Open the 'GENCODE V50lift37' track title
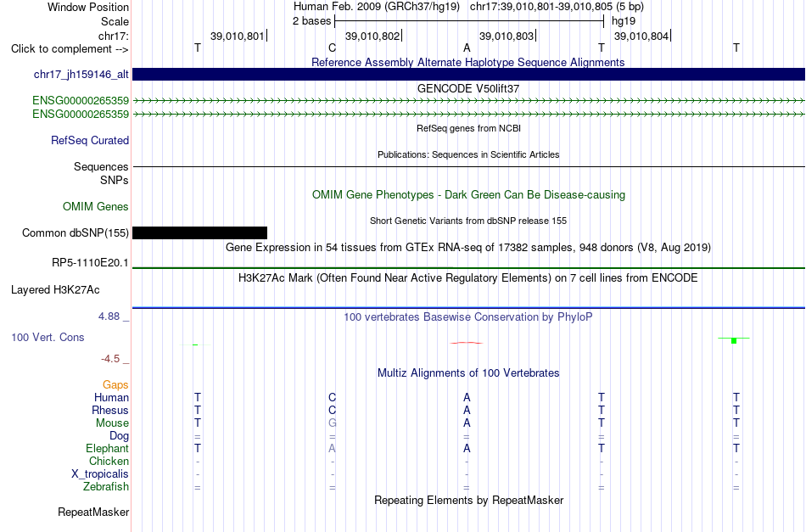 [468, 88]
